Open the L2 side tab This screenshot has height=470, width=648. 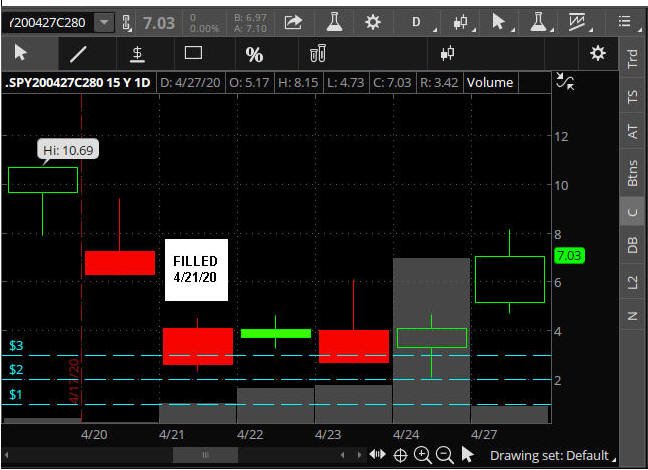point(632,283)
